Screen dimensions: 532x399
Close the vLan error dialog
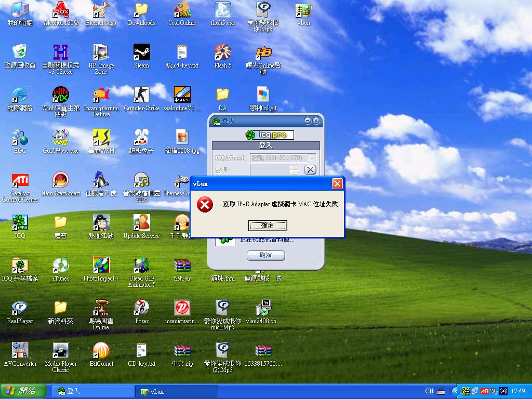pos(337,183)
